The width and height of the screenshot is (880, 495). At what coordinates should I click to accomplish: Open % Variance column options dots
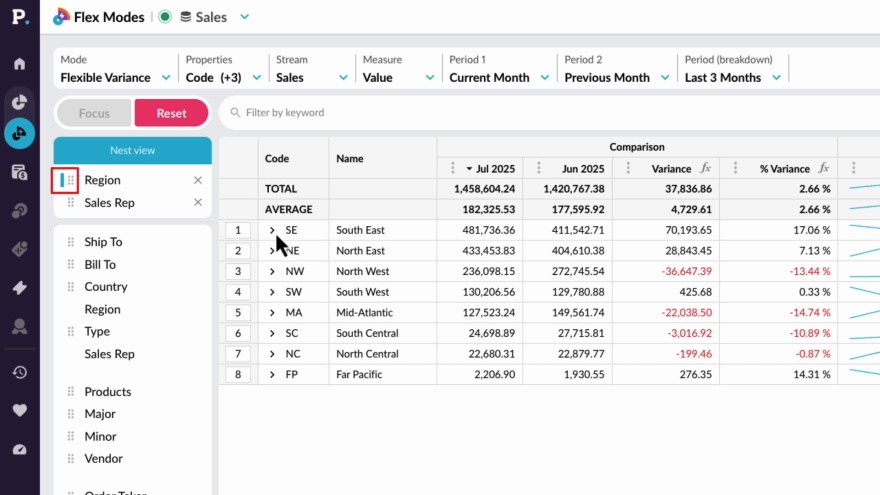click(735, 168)
